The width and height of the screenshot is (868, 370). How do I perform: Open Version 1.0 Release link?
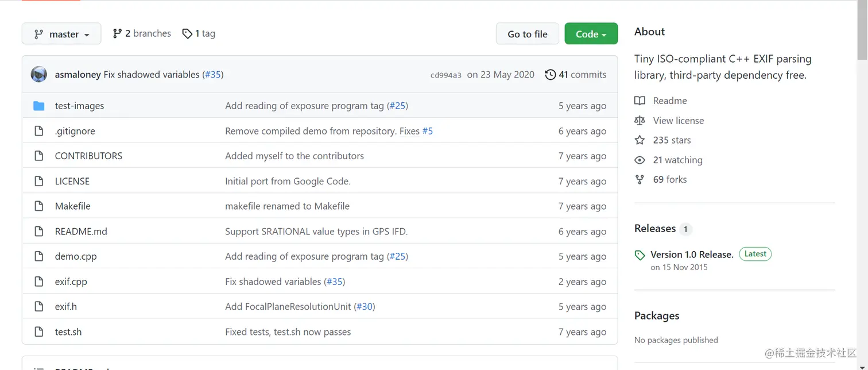pyautogui.click(x=692, y=255)
